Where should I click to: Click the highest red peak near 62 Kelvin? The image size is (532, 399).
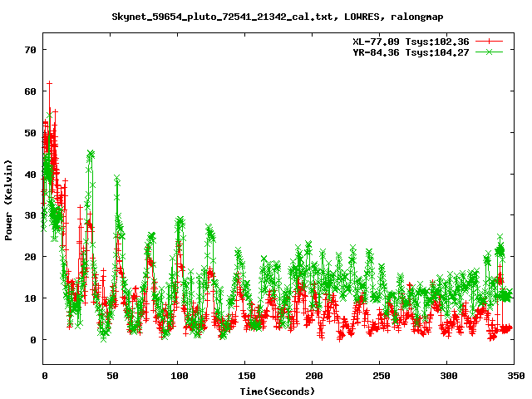coord(50,83)
